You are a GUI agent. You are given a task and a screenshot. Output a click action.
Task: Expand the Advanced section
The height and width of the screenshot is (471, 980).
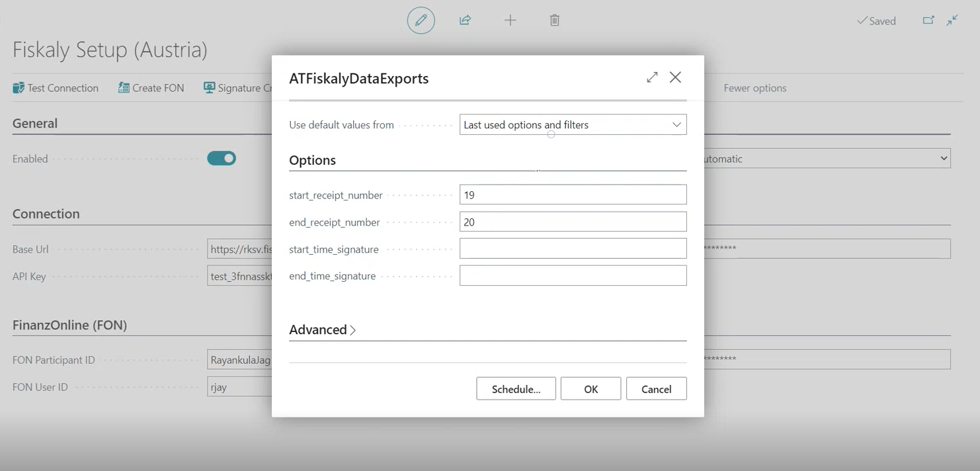pos(323,329)
